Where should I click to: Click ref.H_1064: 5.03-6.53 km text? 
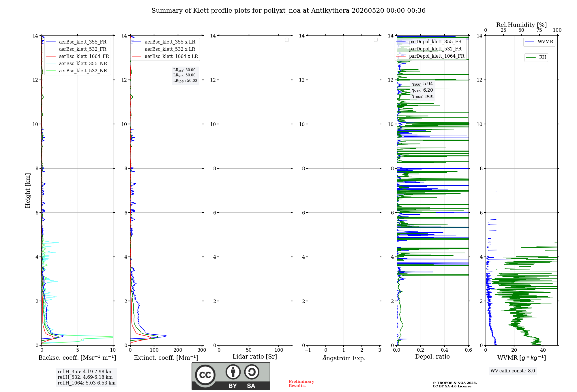point(87,383)
